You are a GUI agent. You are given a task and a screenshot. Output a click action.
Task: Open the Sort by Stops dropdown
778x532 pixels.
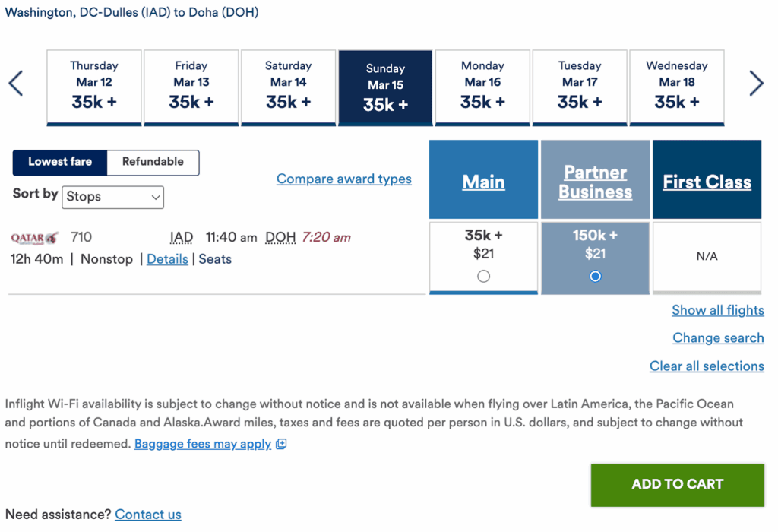pos(113,197)
